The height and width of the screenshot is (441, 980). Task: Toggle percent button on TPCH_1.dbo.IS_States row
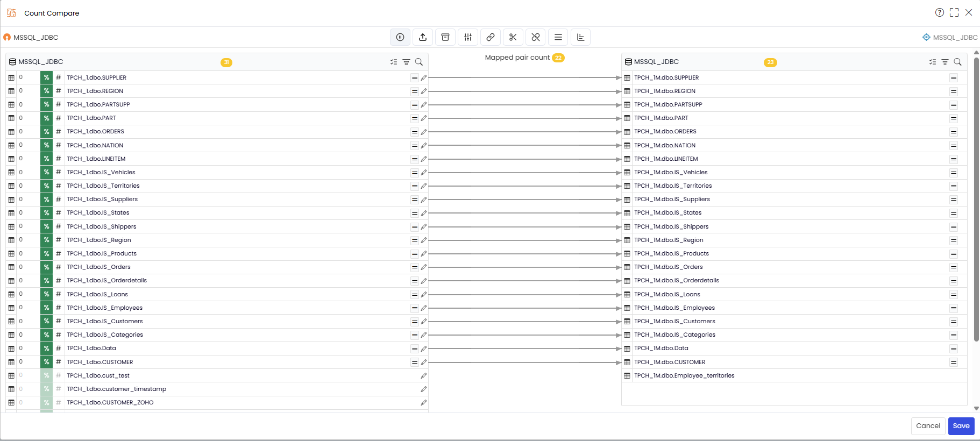click(47, 213)
